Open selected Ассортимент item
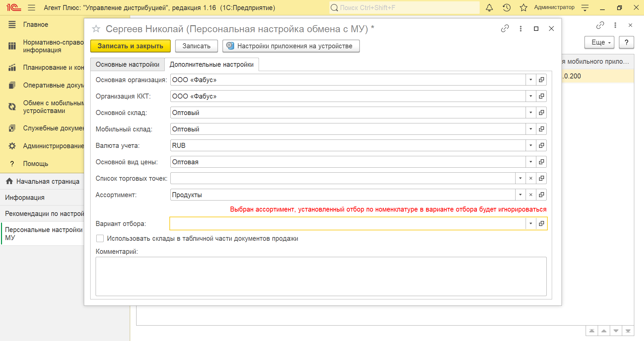The height and width of the screenshot is (341, 644). click(x=541, y=195)
